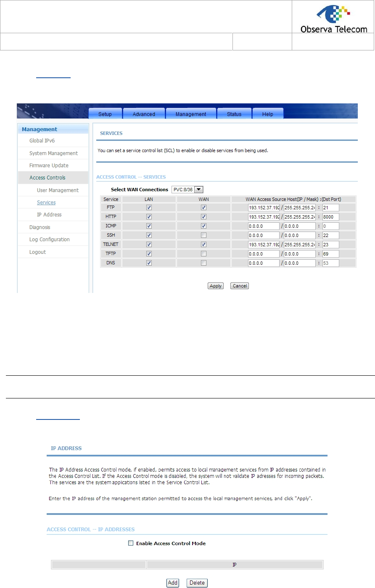Enable SSH WAN checkbox
The height and width of the screenshot is (588, 375).
(x=203, y=235)
